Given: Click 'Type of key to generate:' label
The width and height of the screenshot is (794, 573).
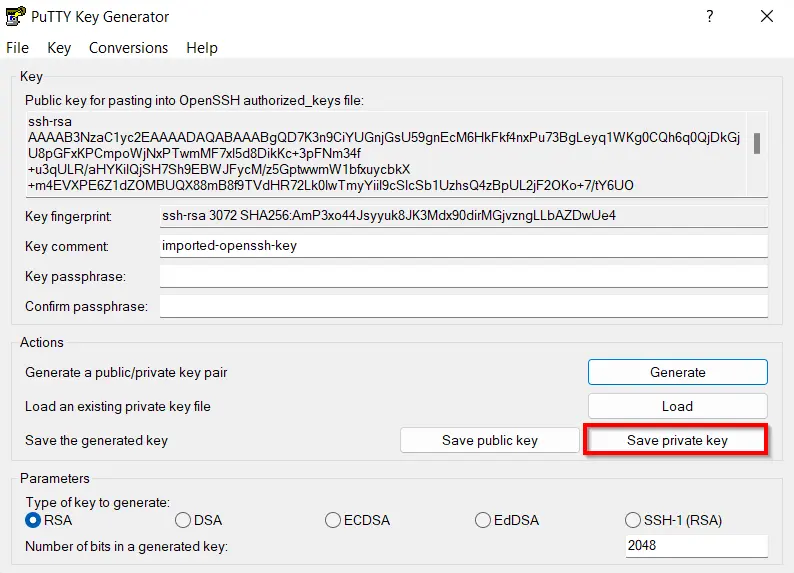Looking at the screenshot, I should (x=98, y=502).
